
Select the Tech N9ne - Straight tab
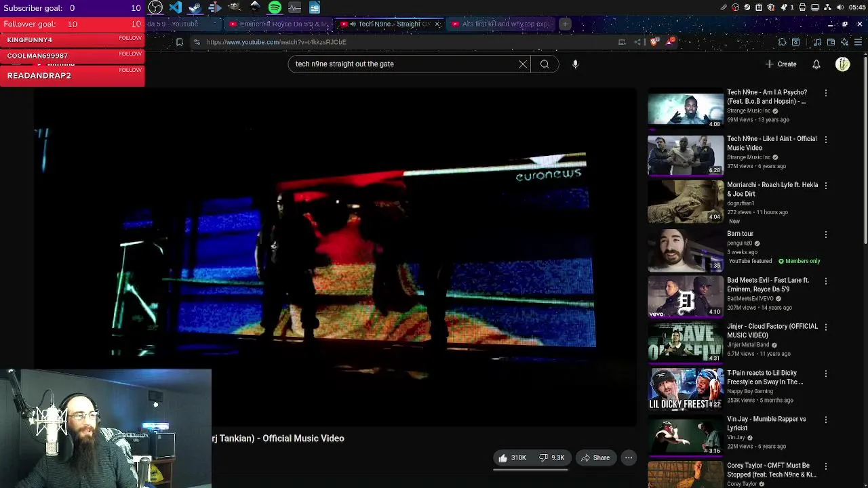[x=389, y=24]
